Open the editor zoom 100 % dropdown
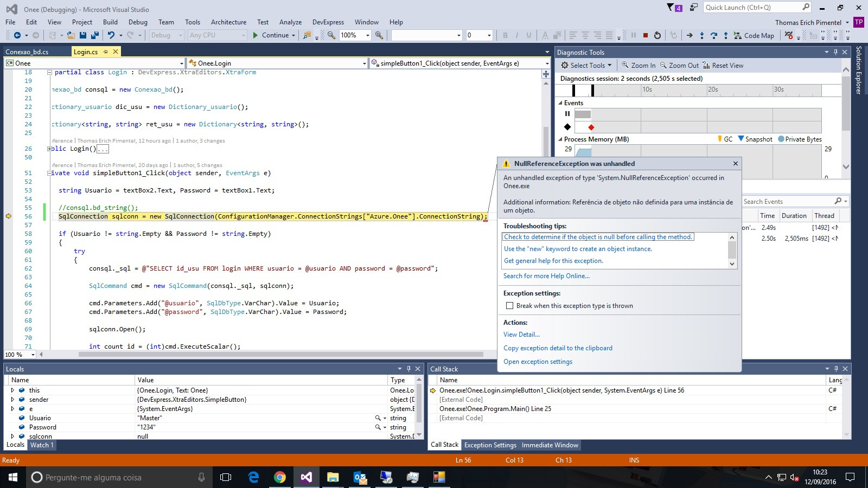Screen dimensions: 868x488 tap(33, 355)
